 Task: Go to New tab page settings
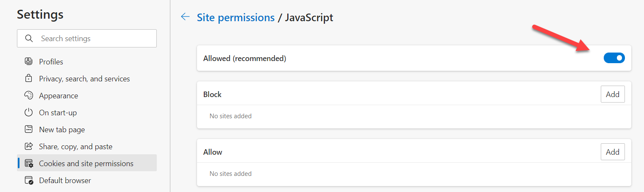coord(62,130)
